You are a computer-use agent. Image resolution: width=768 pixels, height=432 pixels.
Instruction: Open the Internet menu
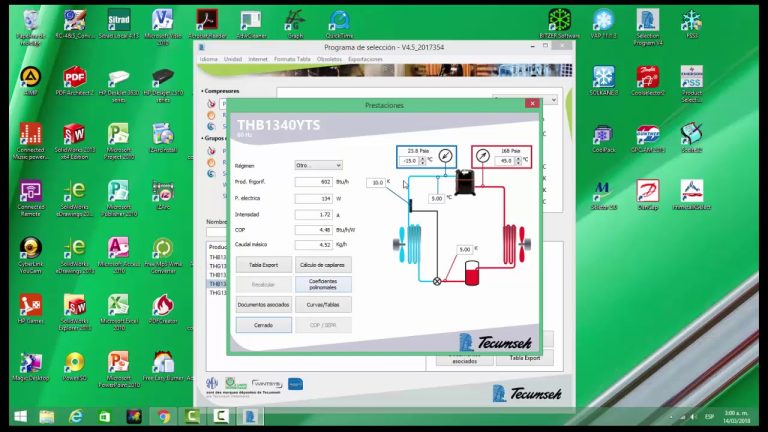258,59
